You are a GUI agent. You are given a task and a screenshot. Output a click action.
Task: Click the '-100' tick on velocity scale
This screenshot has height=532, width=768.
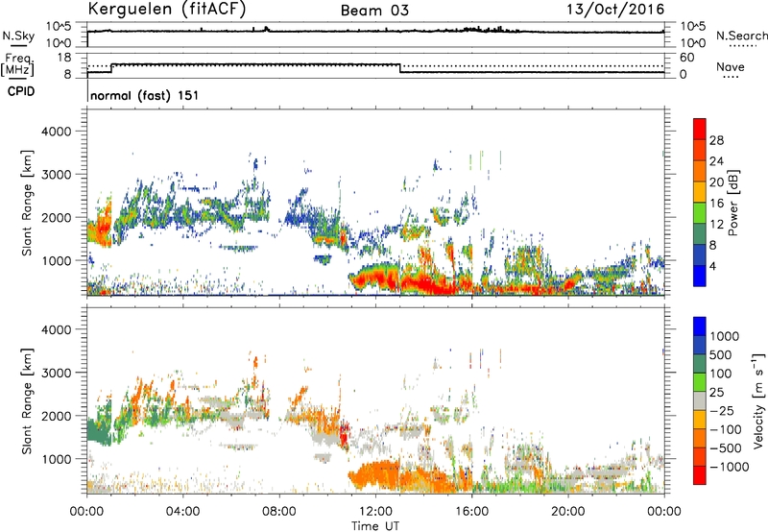726,429
